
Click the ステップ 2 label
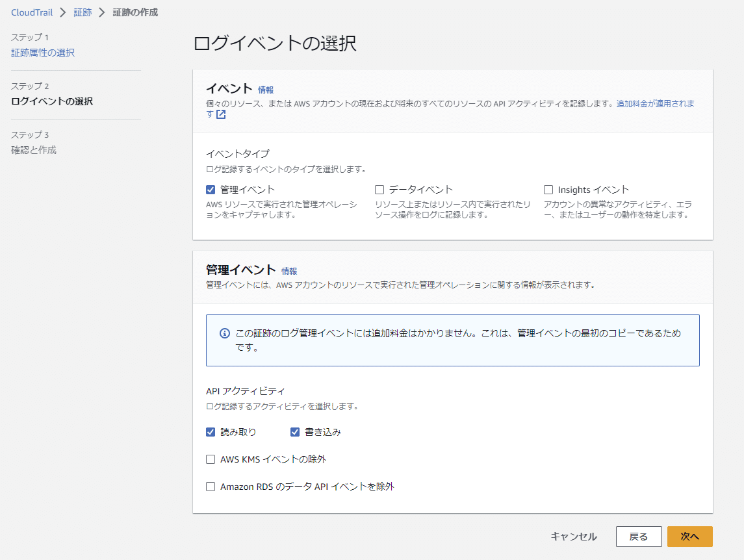pos(30,86)
